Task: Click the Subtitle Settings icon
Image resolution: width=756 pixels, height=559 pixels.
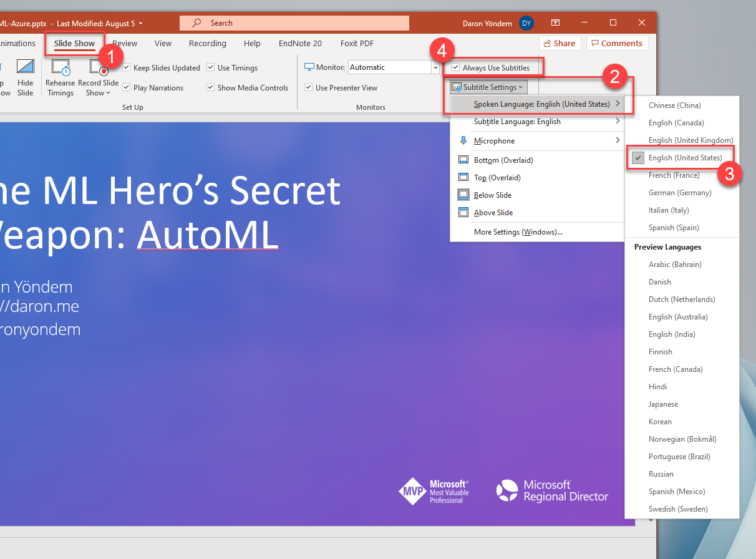Action: [x=457, y=87]
